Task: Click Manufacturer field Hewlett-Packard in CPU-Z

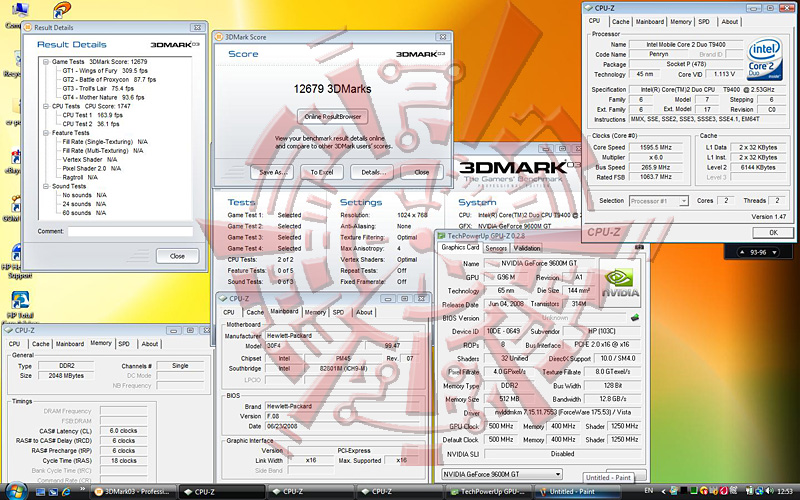Action: [342, 336]
